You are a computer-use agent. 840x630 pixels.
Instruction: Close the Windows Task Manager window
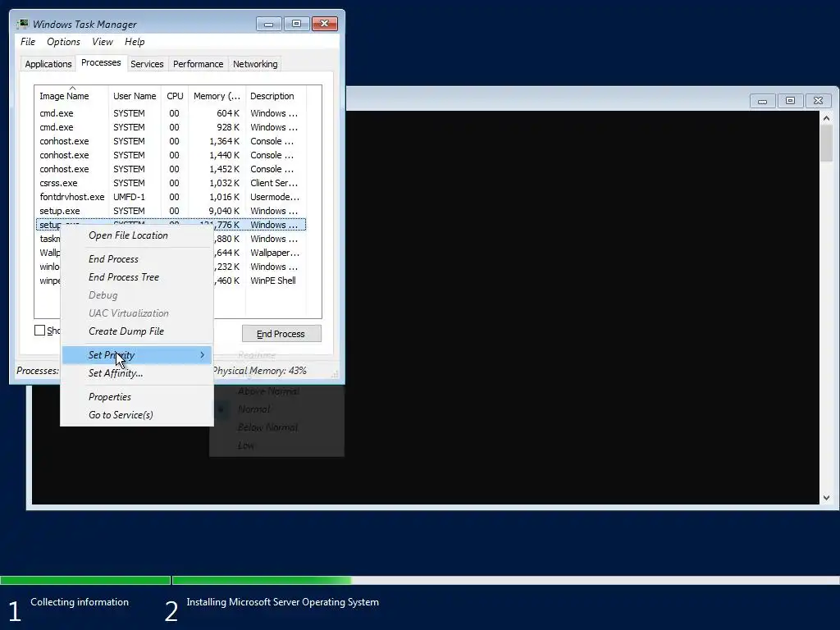[324, 24]
